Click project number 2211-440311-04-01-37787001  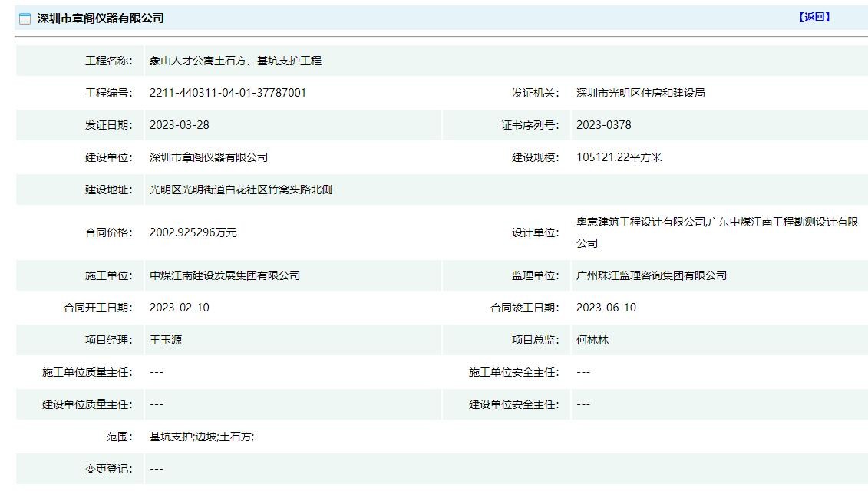point(227,93)
